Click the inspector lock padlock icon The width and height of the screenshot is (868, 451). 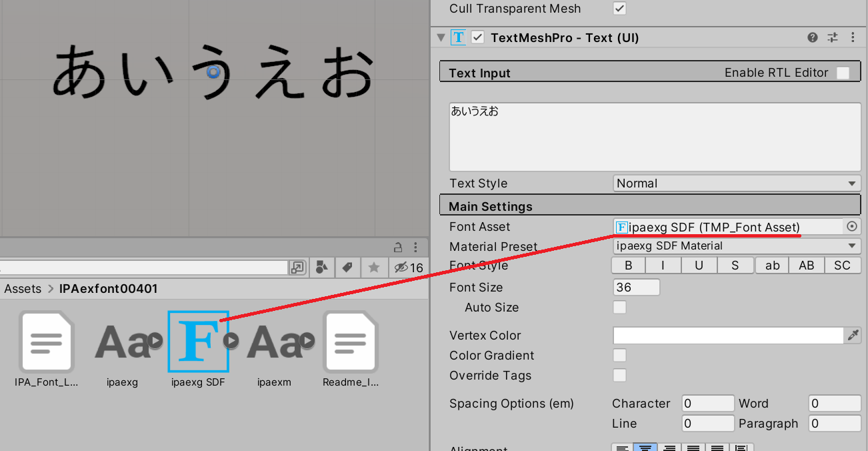click(398, 247)
